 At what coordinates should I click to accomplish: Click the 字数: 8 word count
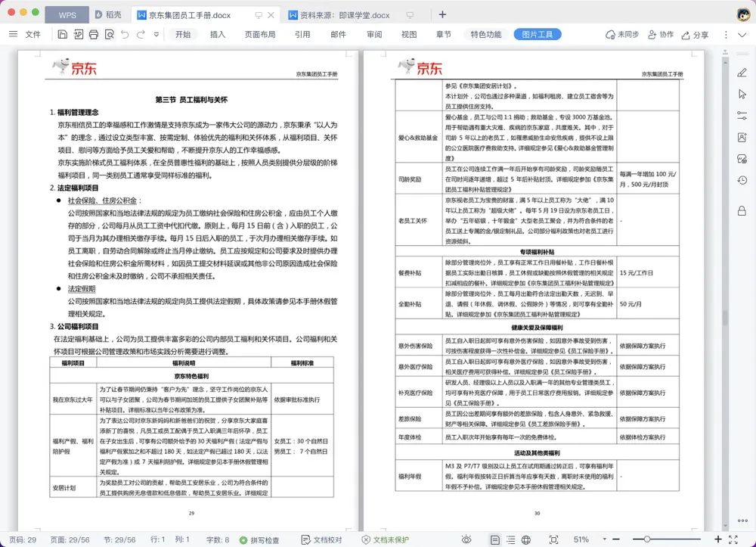pyautogui.click(x=218, y=539)
